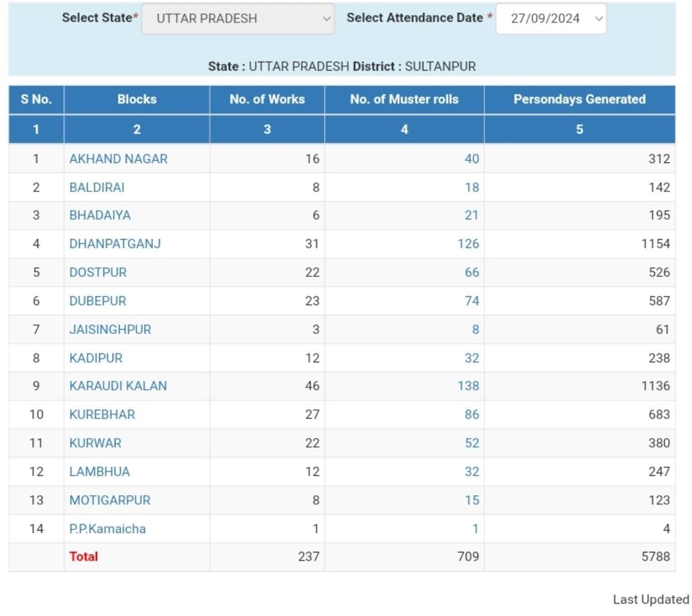The width and height of the screenshot is (692, 616).
Task: Click the BHADAIYA block link
Action: [100, 215]
